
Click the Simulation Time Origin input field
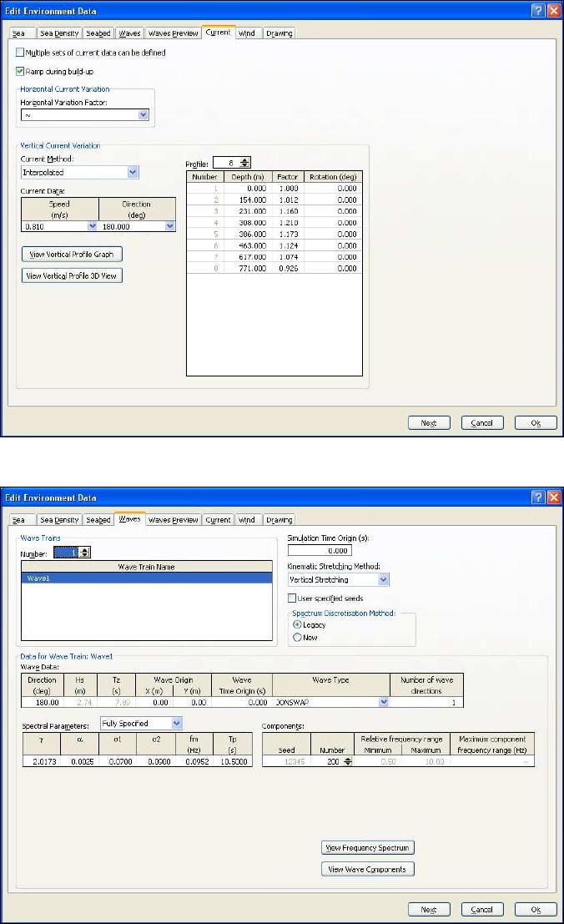coord(320,551)
